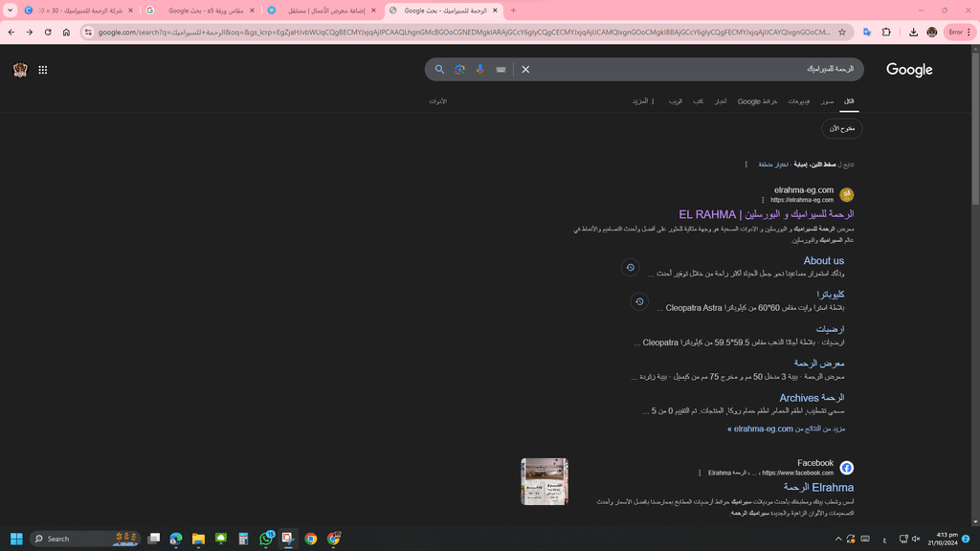Image resolution: width=980 pixels, height=551 pixels.
Task: Show history icon beside كليوباترا sitelink
Action: coord(639,301)
